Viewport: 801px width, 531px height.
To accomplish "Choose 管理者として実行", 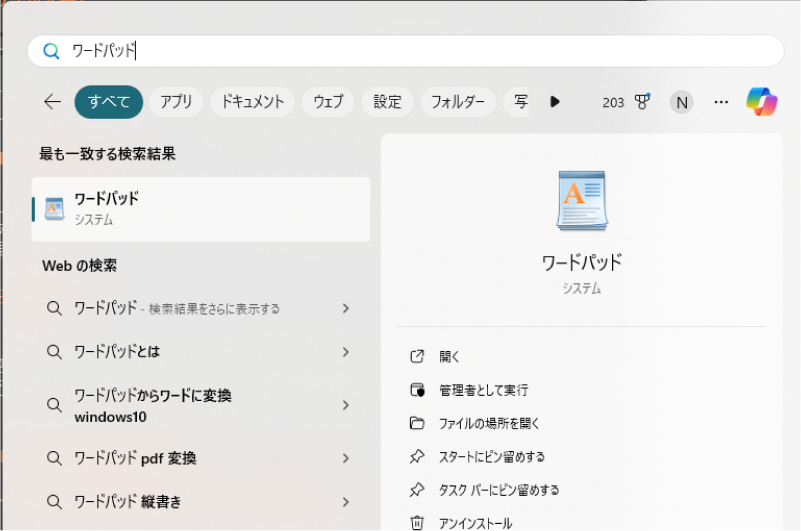I will (484, 390).
